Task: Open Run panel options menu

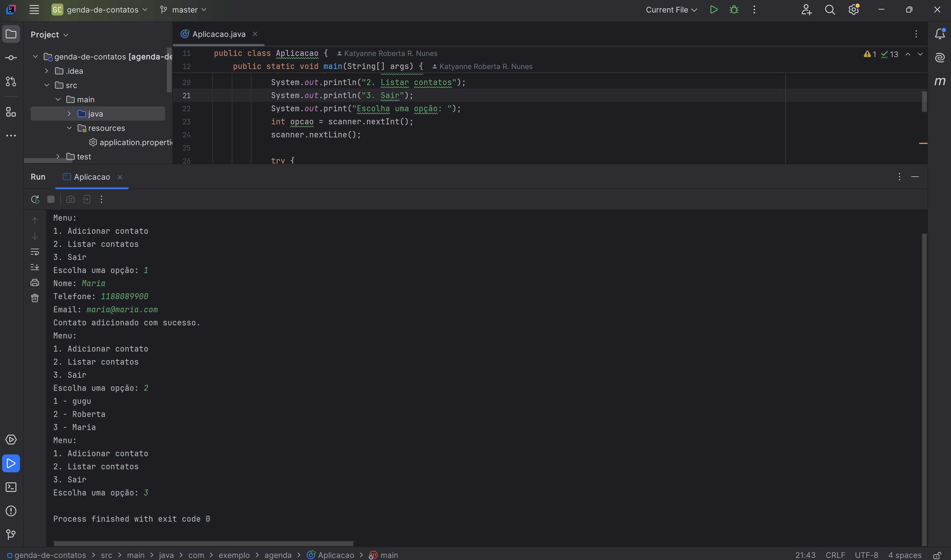Action: [x=899, y=177]
